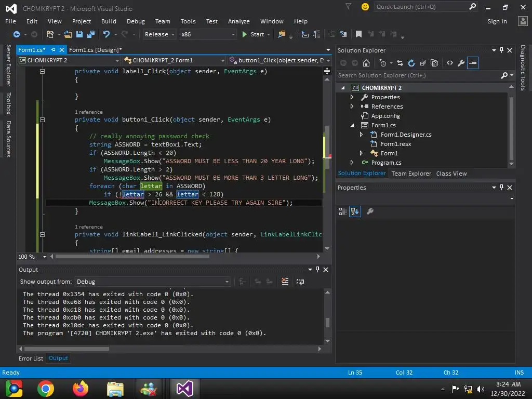The width and height of the screenshot is (532, 399).
Task: Click the volume speaker tray icon
Action: (x=481, y=389)
